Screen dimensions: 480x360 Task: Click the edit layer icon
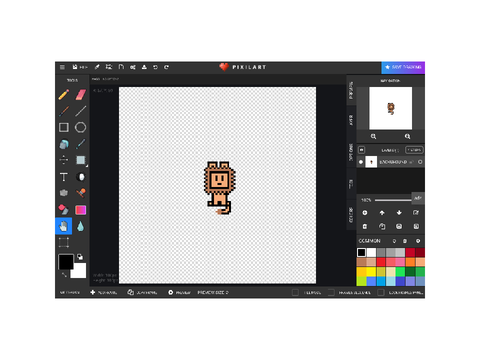coord(416,213)
